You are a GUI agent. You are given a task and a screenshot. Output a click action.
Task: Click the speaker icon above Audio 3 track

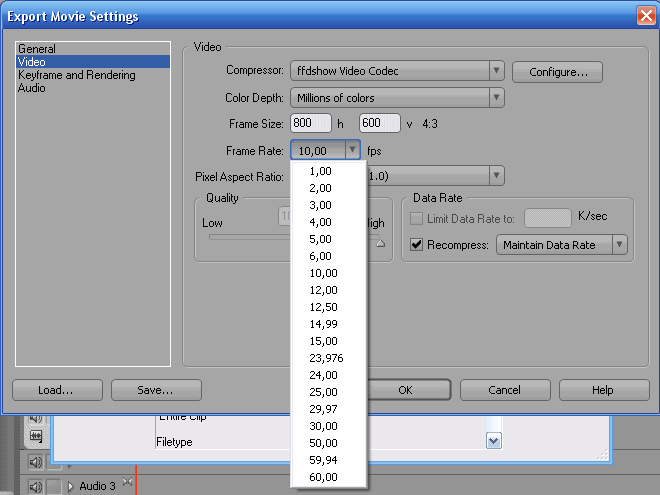[36, 462]
